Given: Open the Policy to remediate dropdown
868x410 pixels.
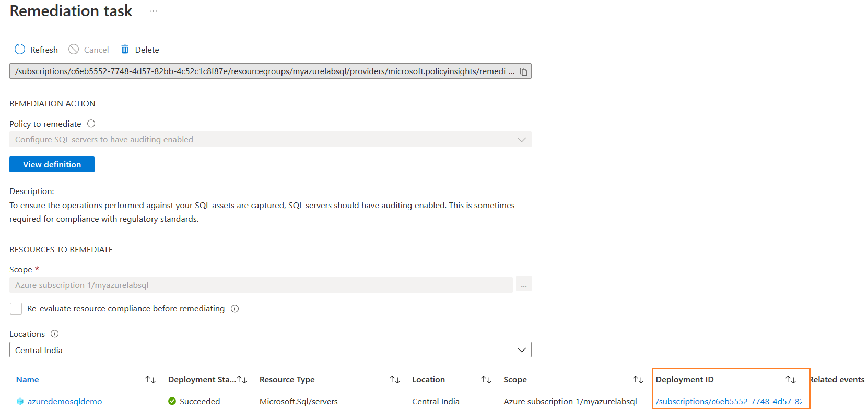Looking at the screenshot, I should click(x=521, y=140).
